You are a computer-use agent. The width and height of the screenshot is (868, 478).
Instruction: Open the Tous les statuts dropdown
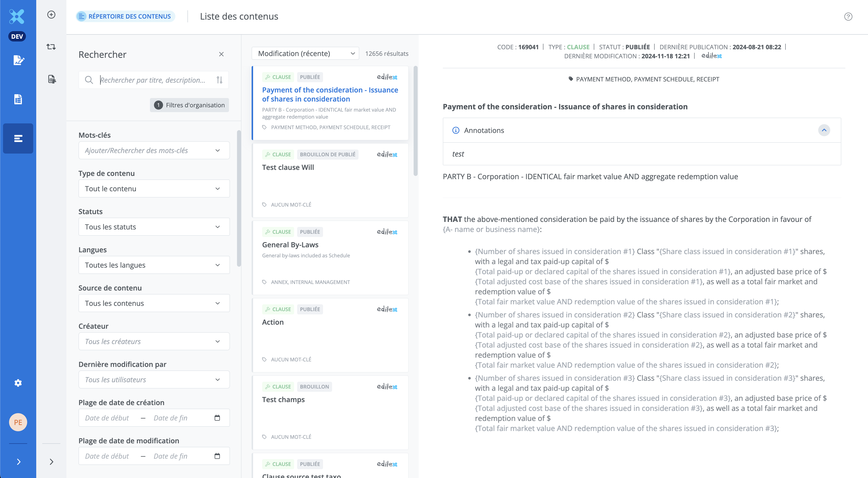pos(154,227)
